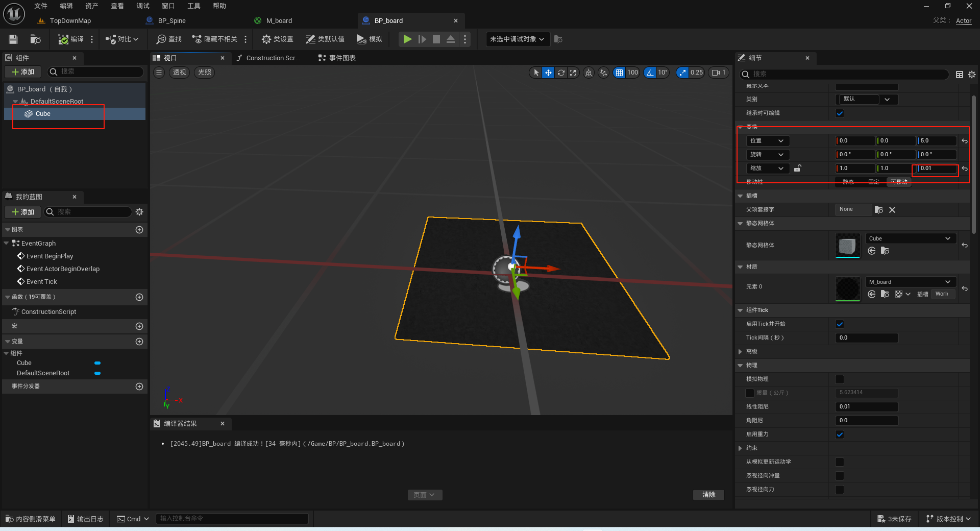Open Output Log (输出日志)

pyautogui.click(x=86, y=519)
